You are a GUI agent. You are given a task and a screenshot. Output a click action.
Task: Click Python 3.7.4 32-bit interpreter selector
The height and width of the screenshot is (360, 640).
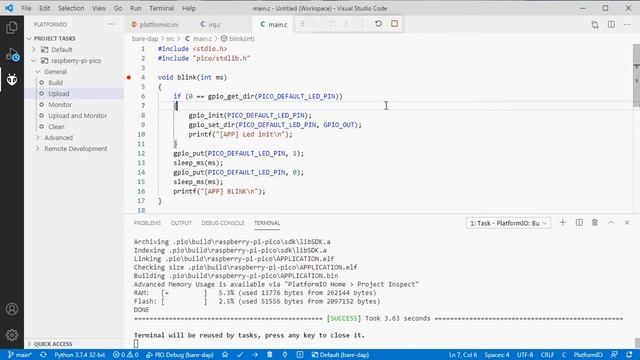(x=80, y=355)
